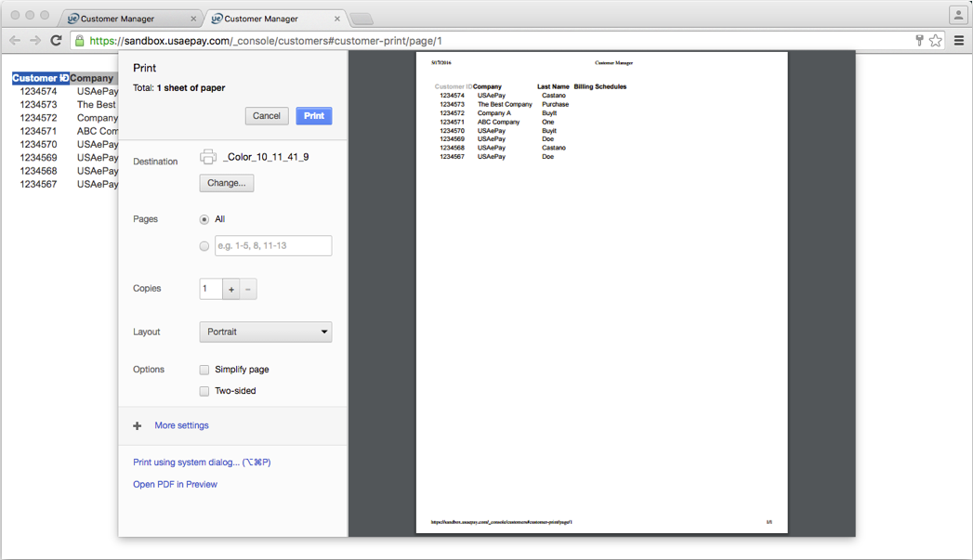Click the Chrome user profile icon
This screenshot has width=973, height=560.
click(x=958, y=15)
